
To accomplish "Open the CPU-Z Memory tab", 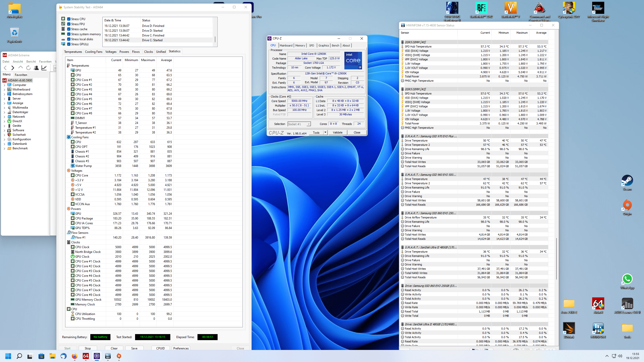I will coord(300,46).
